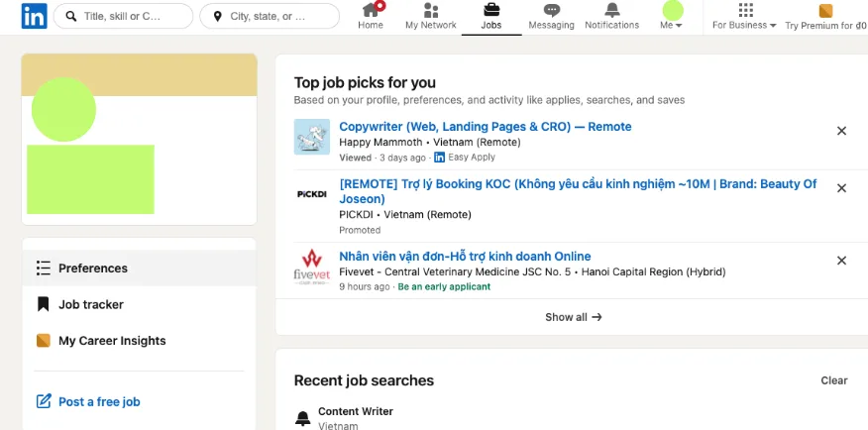Expand the For Business dropdown
Image resolution: width=868 pixels, height=430 pixels.
[744, 26]
